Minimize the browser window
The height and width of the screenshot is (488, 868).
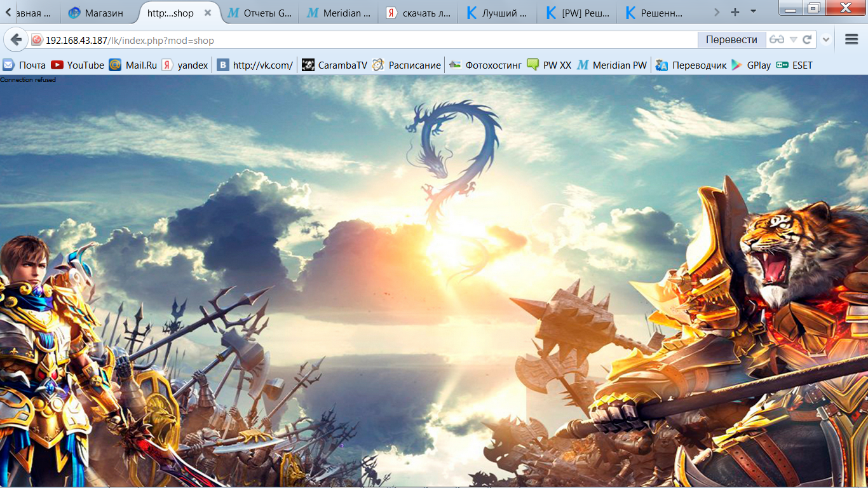(x=790, y=8)
